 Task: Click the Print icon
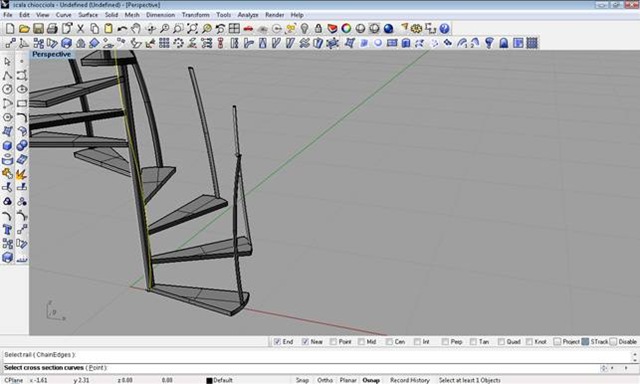pos(52,29)
